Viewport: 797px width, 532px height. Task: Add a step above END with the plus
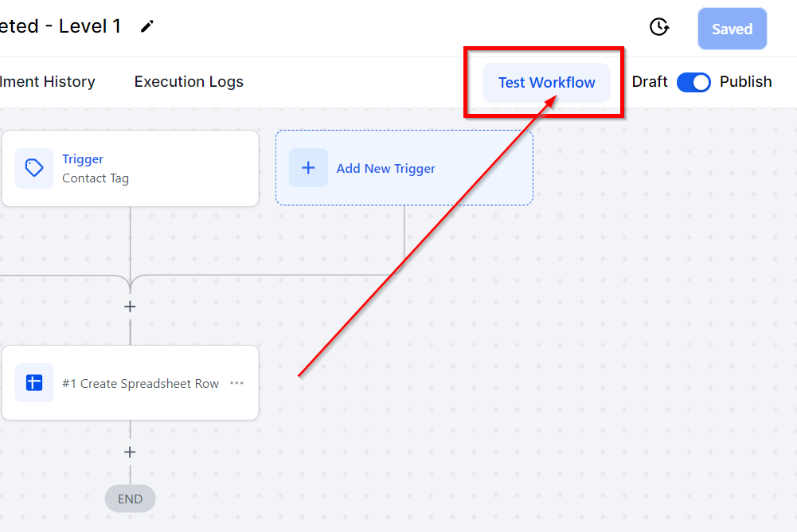pyautogui.click(x=130, y=452)
